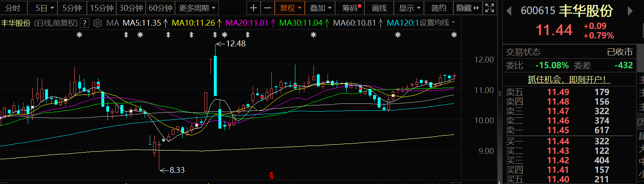Click the minus zoom-out chart button

click(x=268, y=8)
